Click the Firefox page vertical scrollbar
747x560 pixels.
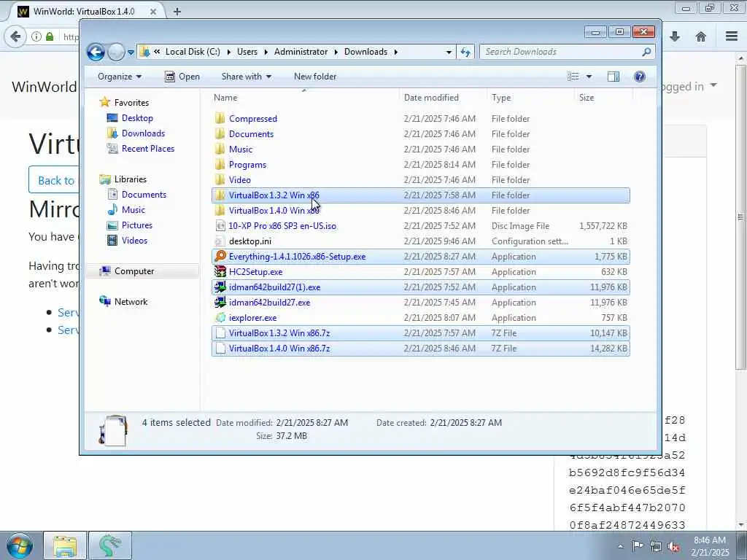(741, 217)
